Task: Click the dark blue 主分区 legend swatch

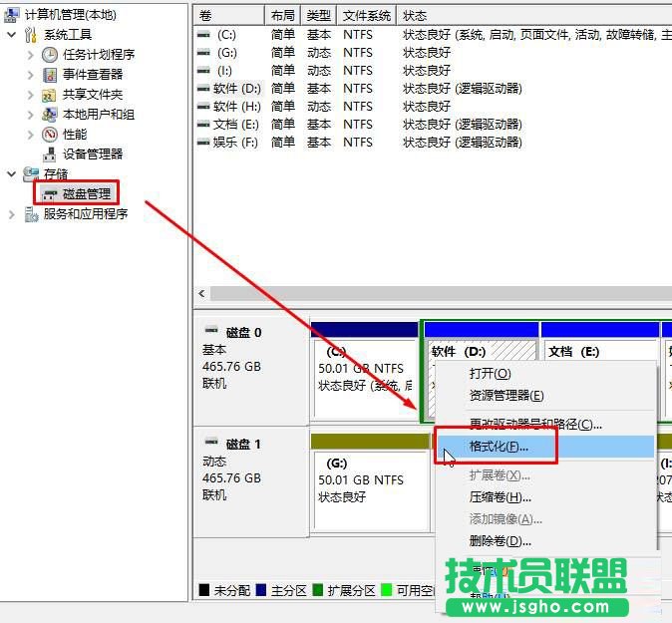Action: coord(261,590)
